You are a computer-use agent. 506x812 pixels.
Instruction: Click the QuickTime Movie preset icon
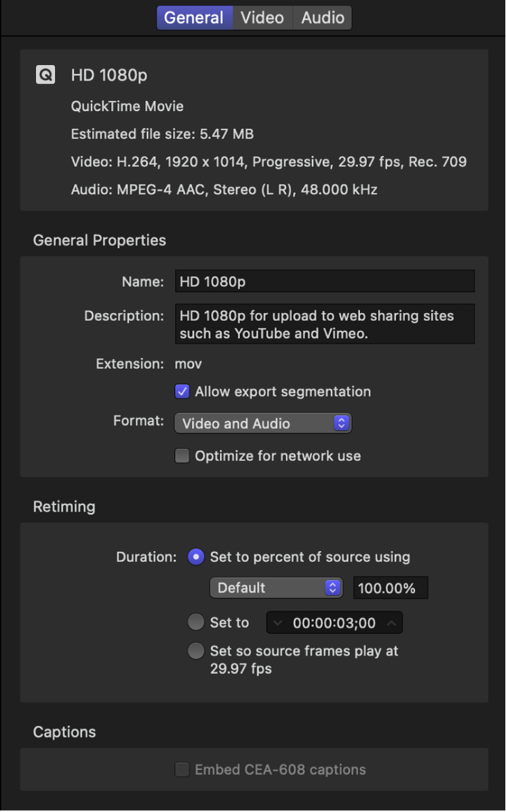[45, 75]
